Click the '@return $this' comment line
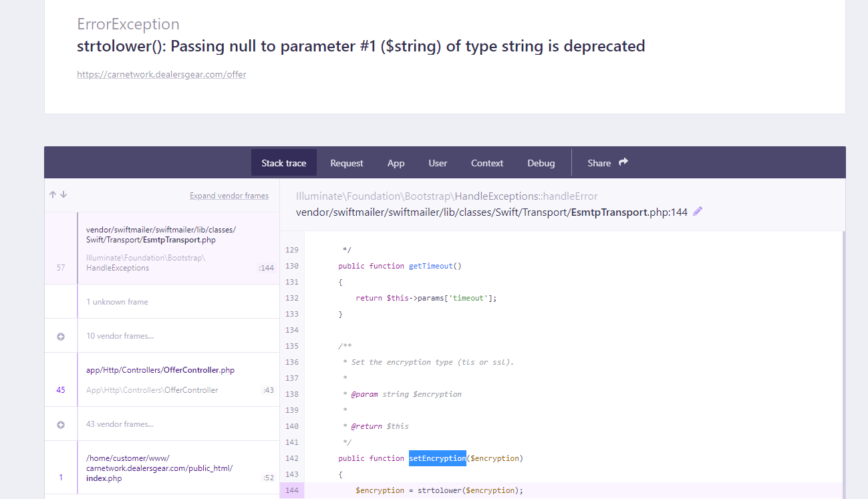The width and height of the screenshot is (868, 499). [376, 426]
